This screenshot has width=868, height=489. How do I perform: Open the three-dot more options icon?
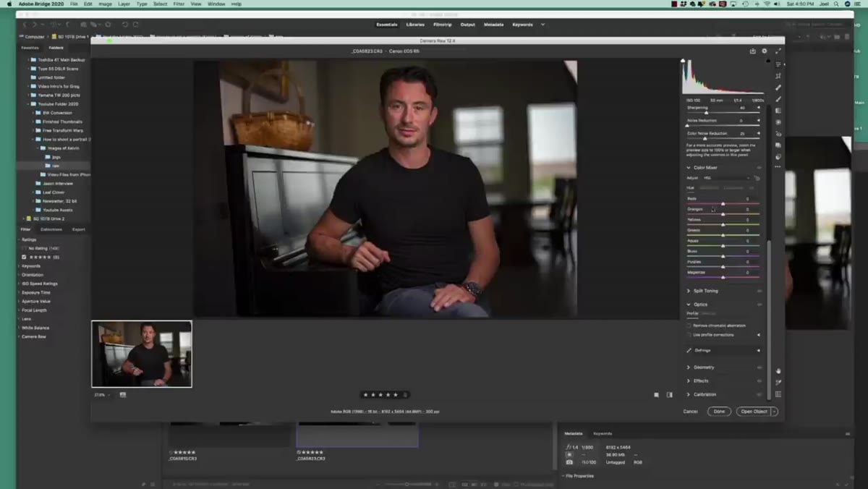[x=778, y=167]
